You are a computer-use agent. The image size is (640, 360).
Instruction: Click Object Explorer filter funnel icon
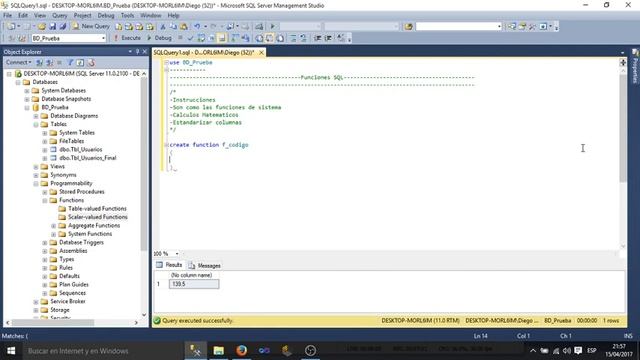[x=70, y=62]
